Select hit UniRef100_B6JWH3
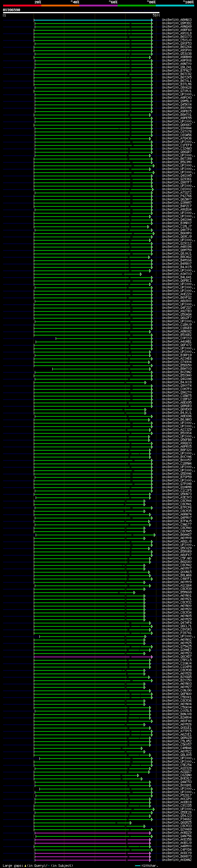 [x=177, y=419]
